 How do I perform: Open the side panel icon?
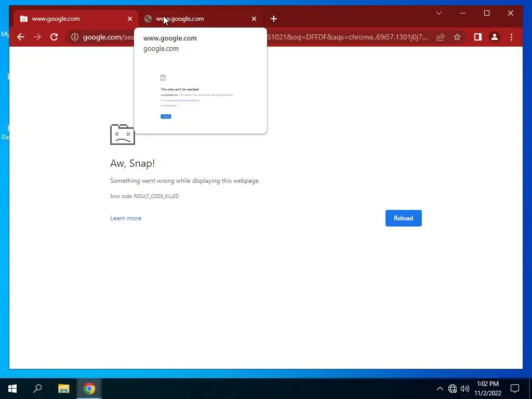click(x=478, y=37)
